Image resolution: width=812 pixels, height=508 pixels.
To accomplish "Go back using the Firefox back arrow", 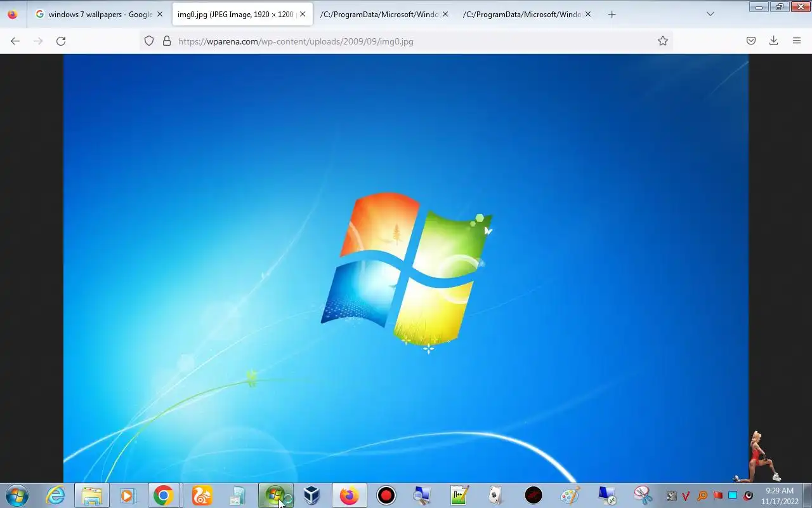I will pyautogui.click(x=15, y=41).
